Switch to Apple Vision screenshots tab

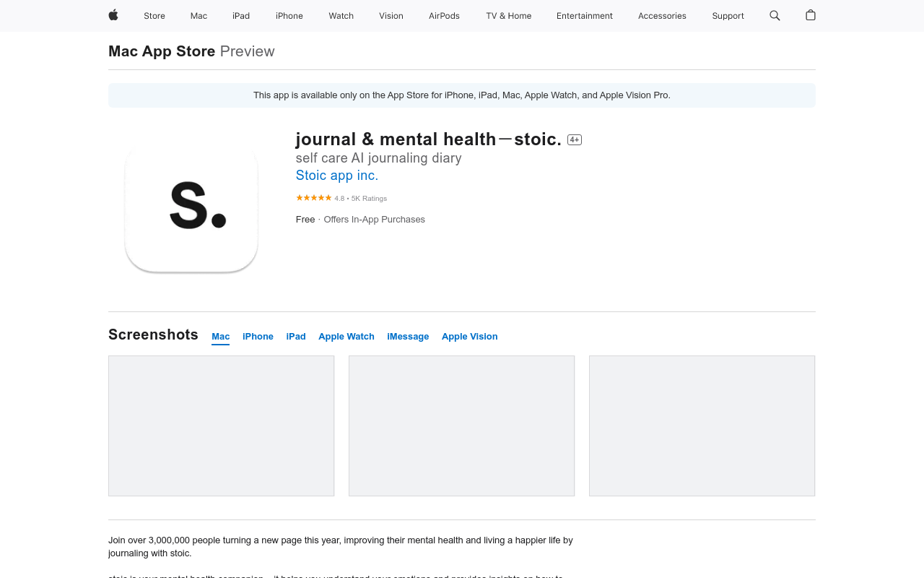pos(470,337)
